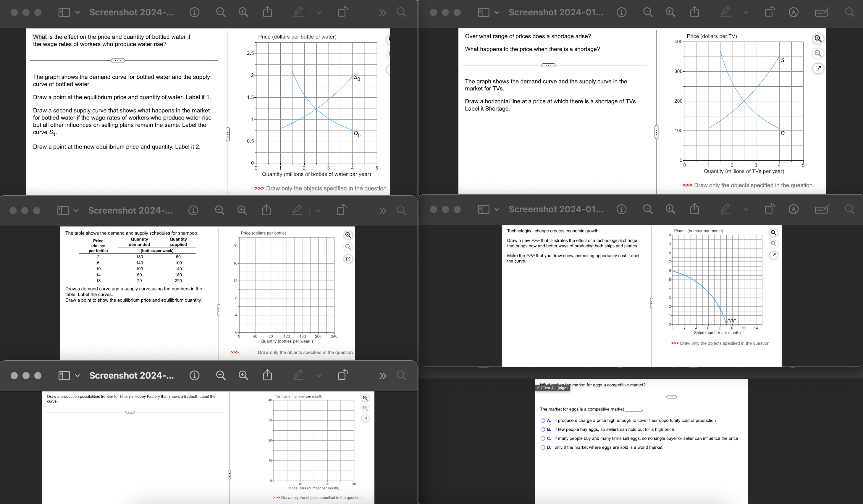Click the 3.1 Test A 1 (algo) label
This screenshot has width=863, height=504.
pyautogui.click(x=552, y=388)
